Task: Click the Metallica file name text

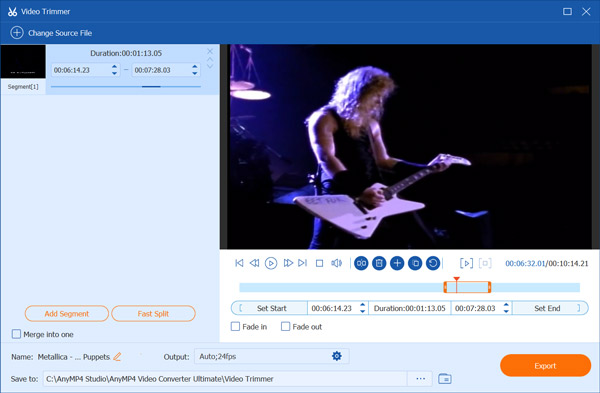Action: click(x=74, y=357)
